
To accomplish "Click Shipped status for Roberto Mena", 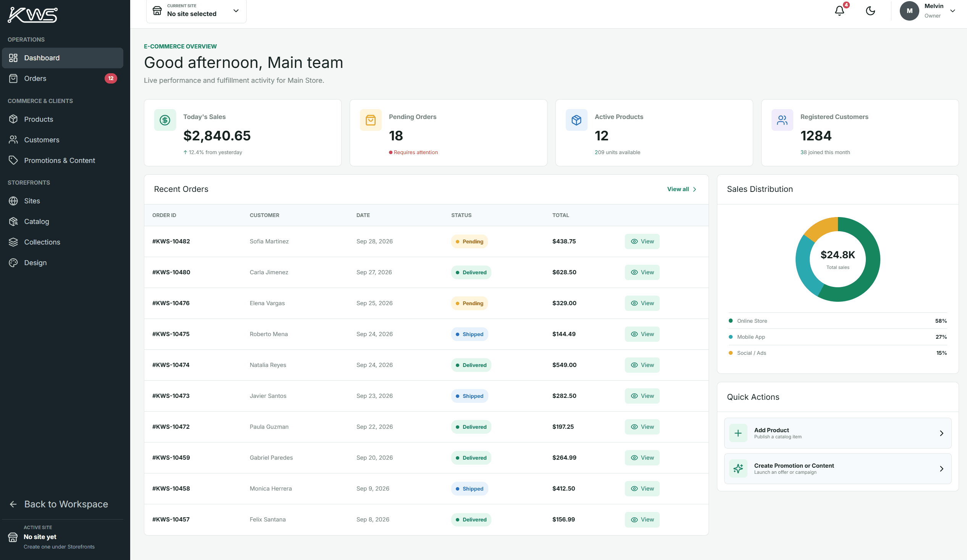I will click(x=469, y=334).
